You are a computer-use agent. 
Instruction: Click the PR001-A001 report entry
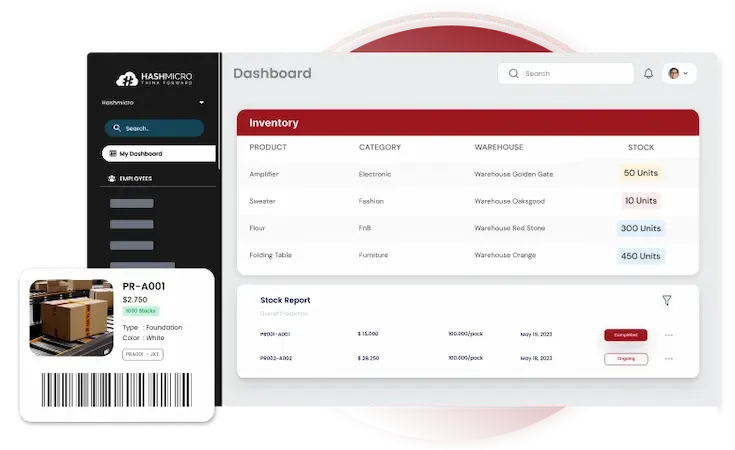tap(275, 334)
